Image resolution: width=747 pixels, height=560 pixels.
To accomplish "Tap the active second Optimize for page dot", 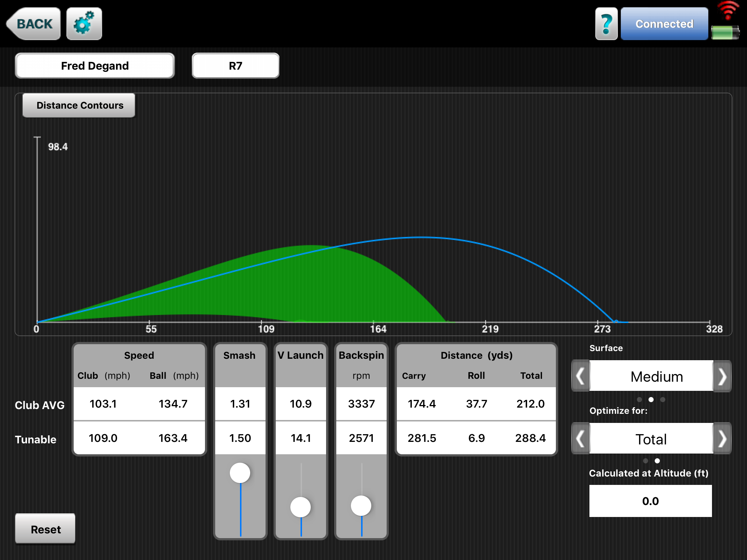I will coord(657,461).
